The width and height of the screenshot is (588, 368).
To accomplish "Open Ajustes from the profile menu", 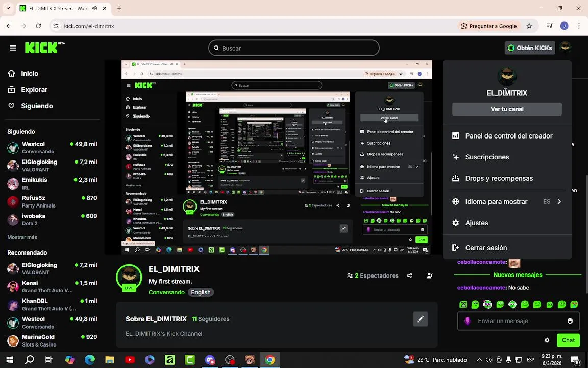I will pos(507,223).
